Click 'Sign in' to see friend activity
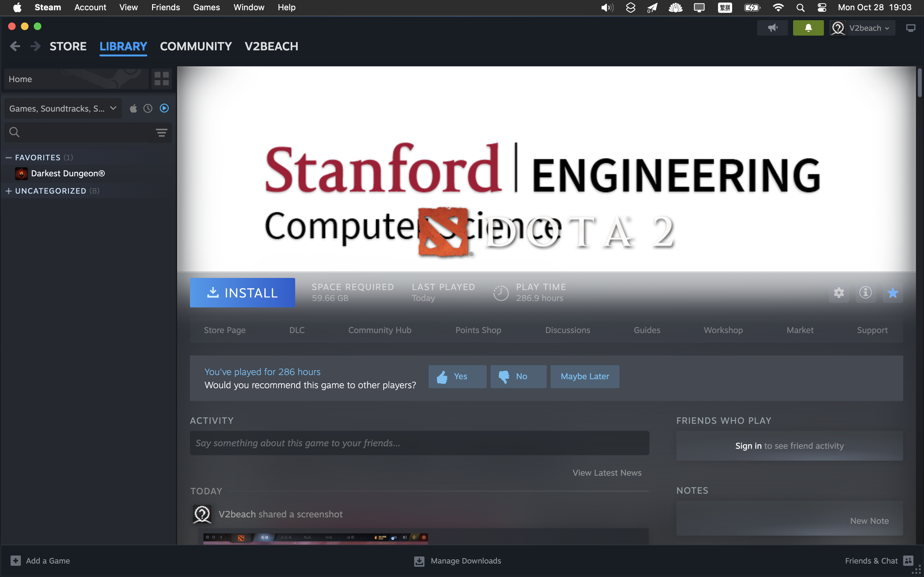 coord(749,445)
